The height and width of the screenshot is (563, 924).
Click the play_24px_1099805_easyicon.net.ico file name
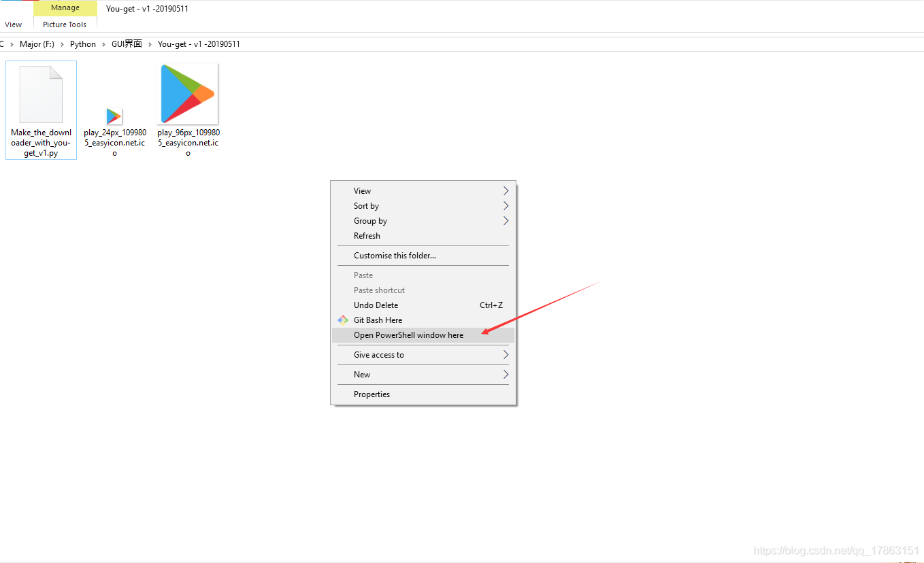point(114,143)
